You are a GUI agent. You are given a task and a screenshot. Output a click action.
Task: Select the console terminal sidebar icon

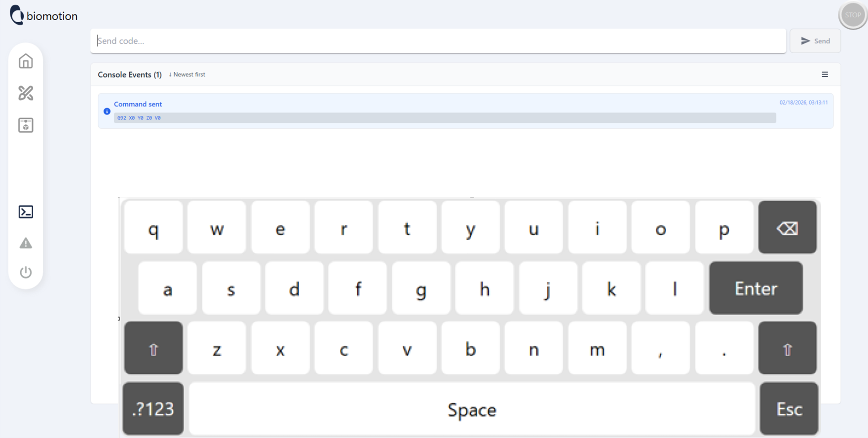point(26,212)
